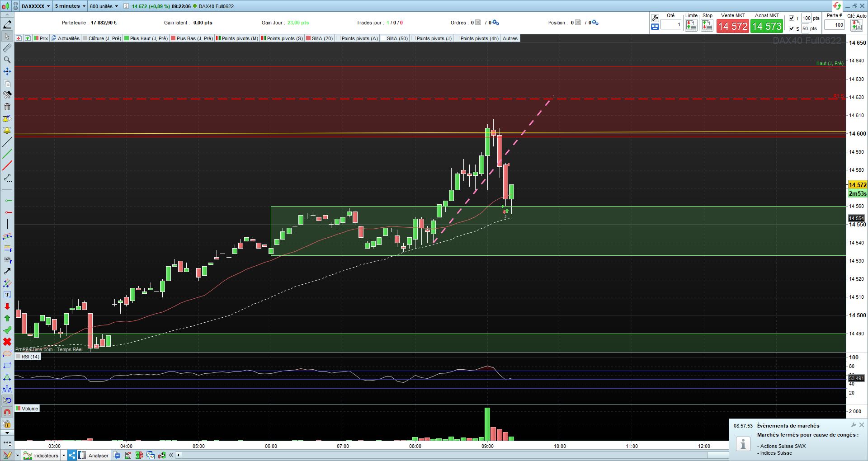Viewport: 868px width, 461px height.
Task: Select the Actualités tab
Action: point(66,38)
